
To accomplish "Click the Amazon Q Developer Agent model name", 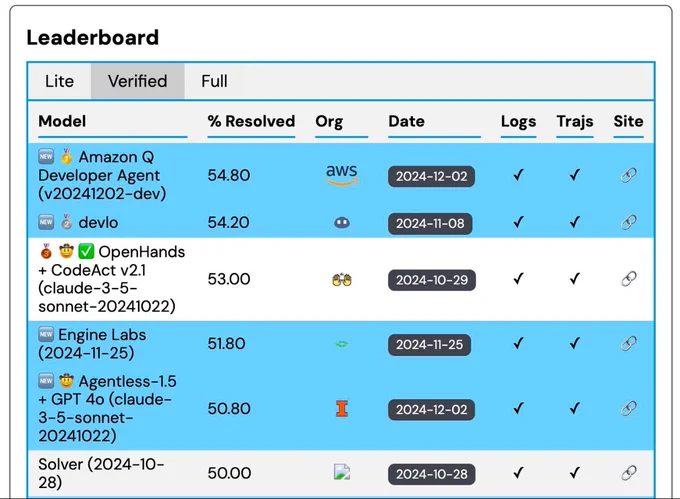I will (102, 175).
